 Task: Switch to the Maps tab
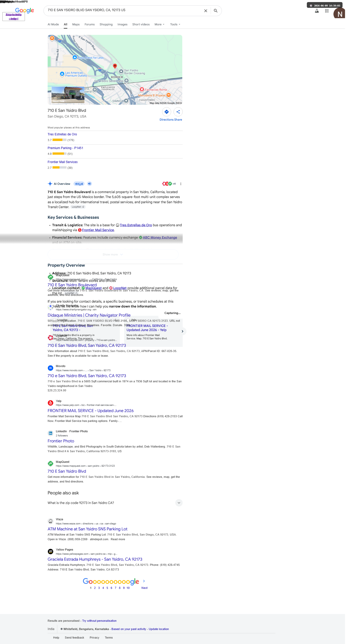click(x=76, y=24)
